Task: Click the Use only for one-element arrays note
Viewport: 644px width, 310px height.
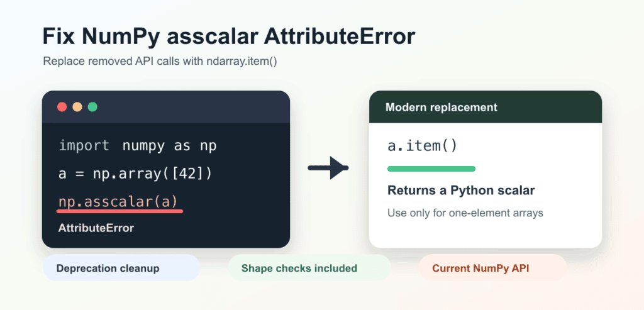Action: (465, 213)
